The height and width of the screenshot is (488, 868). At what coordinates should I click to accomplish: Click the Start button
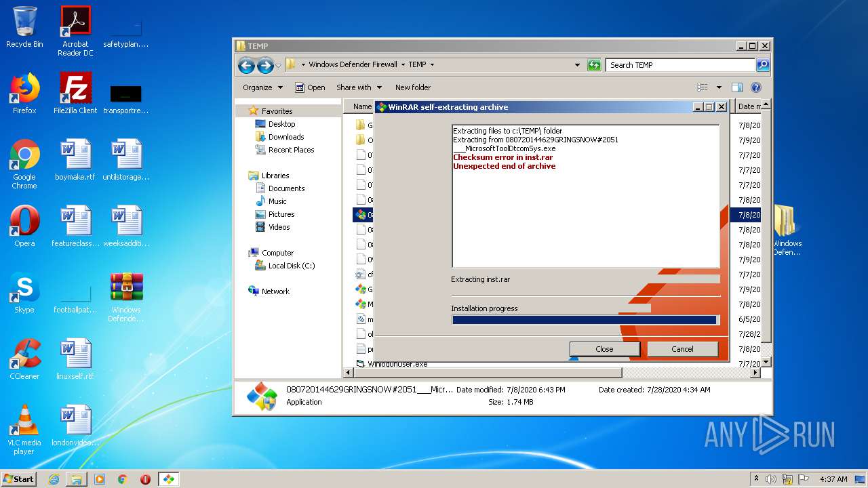[x=19, y=479]
